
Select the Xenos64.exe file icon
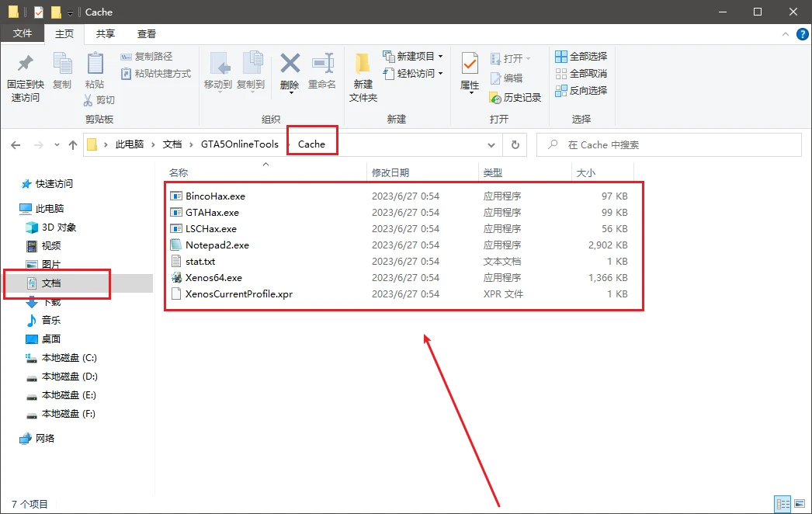pyautogui.click(x=176, y=277)
